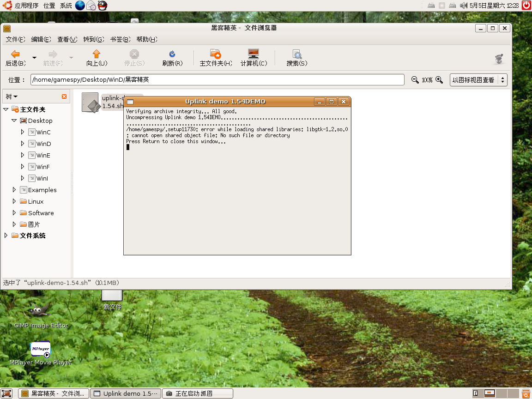
Task: Collapse the 主文件夹 tree node
Action: click(x=6, y=109)
